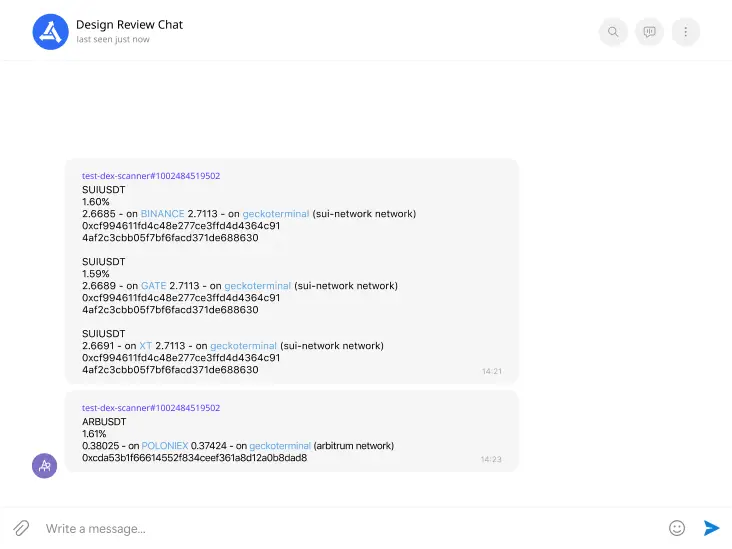
Task: Click the comments bubble icon in header
Action: pyautogui.click(x=649, y=32)
